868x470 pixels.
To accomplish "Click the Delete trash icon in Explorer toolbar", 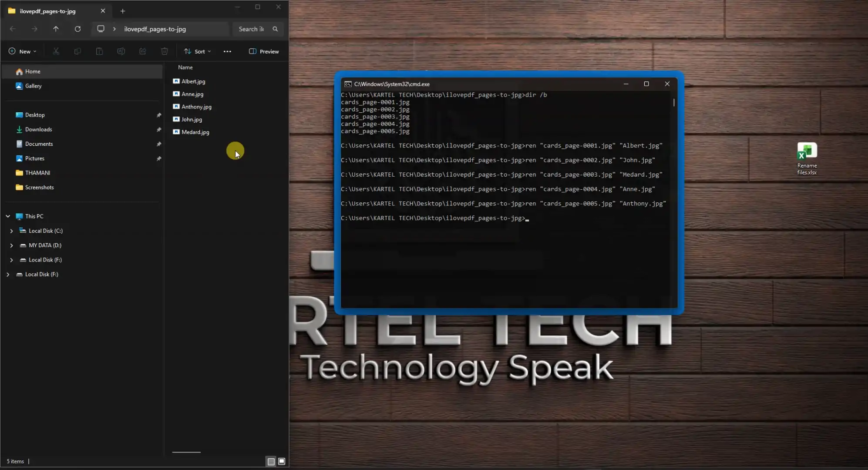I will tap(165, 51).
